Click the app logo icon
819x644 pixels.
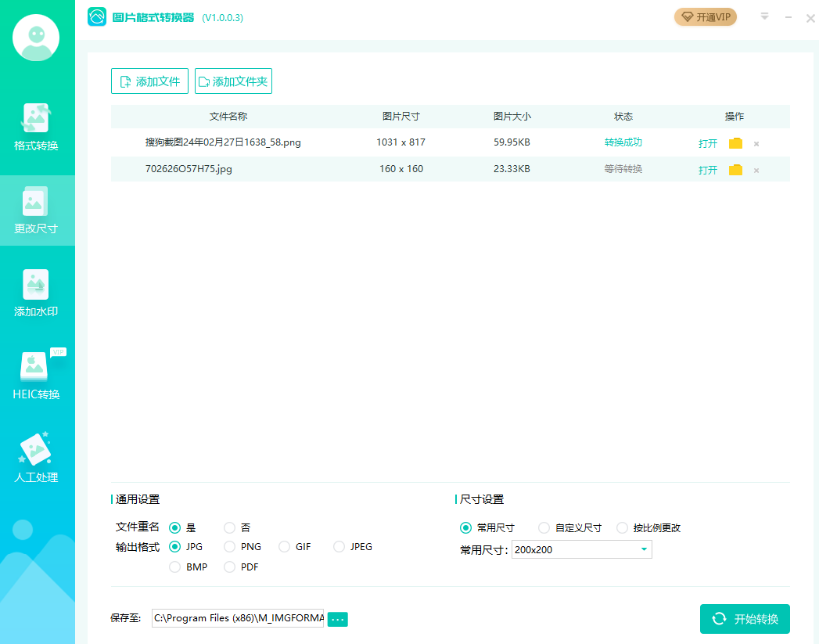[x=97, y=17]
